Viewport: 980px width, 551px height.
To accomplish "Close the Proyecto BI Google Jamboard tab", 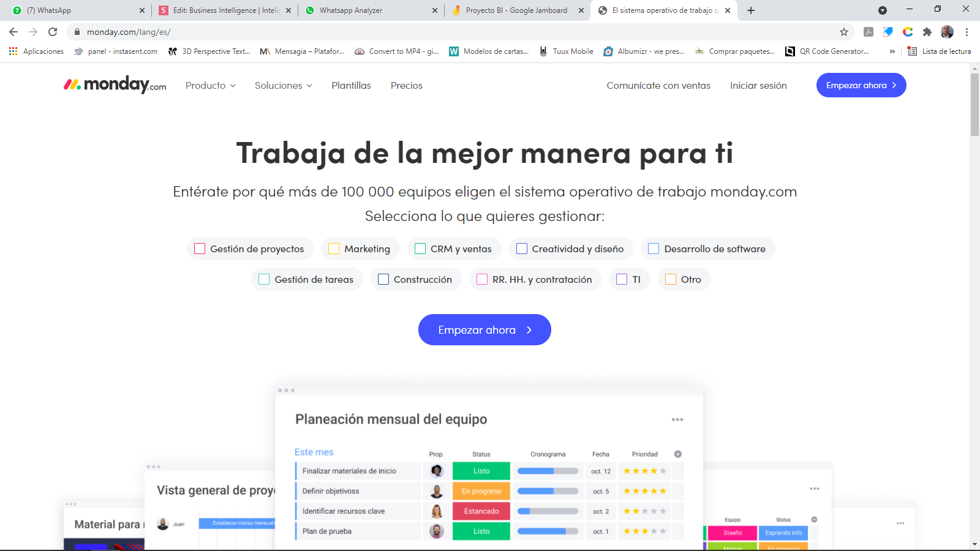I will pyautogui.click(x=581, y=10).
